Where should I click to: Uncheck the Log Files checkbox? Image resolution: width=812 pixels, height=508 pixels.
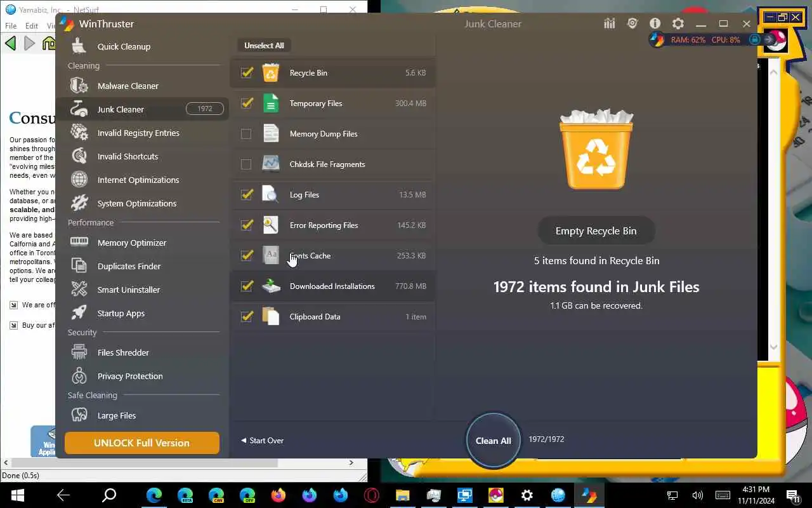247,194
